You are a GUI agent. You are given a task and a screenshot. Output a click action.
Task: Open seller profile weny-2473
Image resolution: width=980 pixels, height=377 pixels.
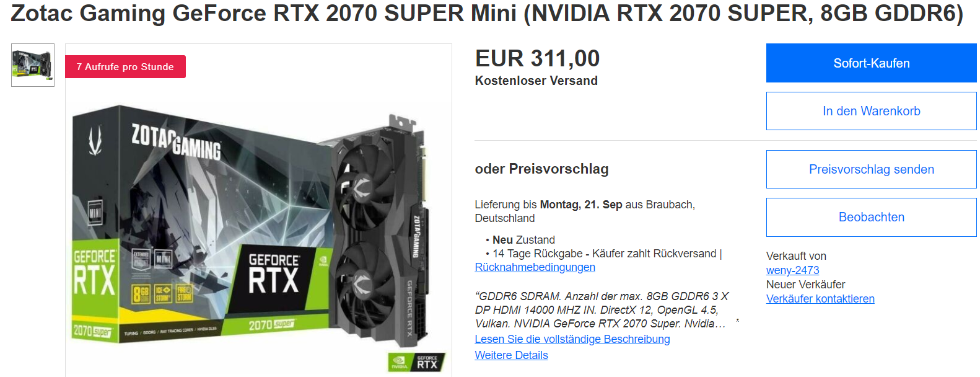tap(792, 270)
